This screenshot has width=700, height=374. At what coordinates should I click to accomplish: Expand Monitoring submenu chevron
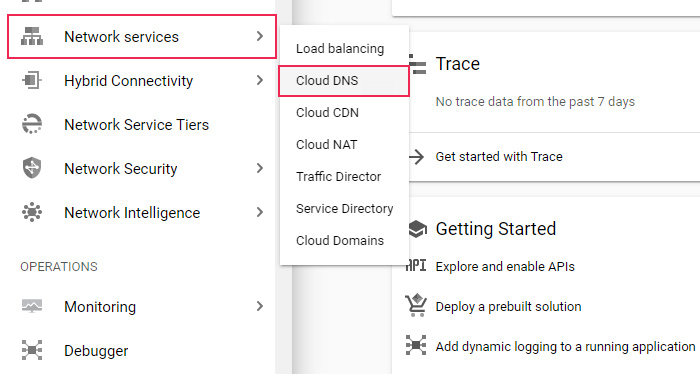pos(260,306)
